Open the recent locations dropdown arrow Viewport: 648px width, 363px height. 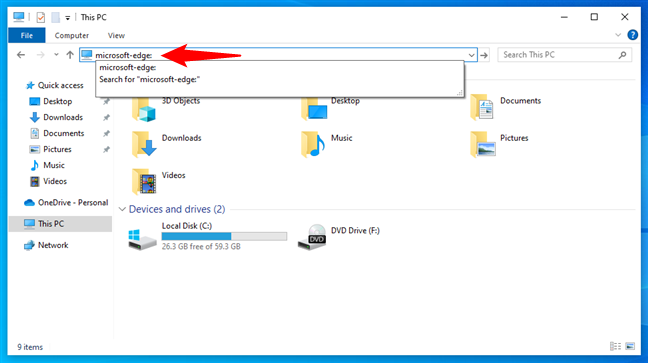point(56,55)
